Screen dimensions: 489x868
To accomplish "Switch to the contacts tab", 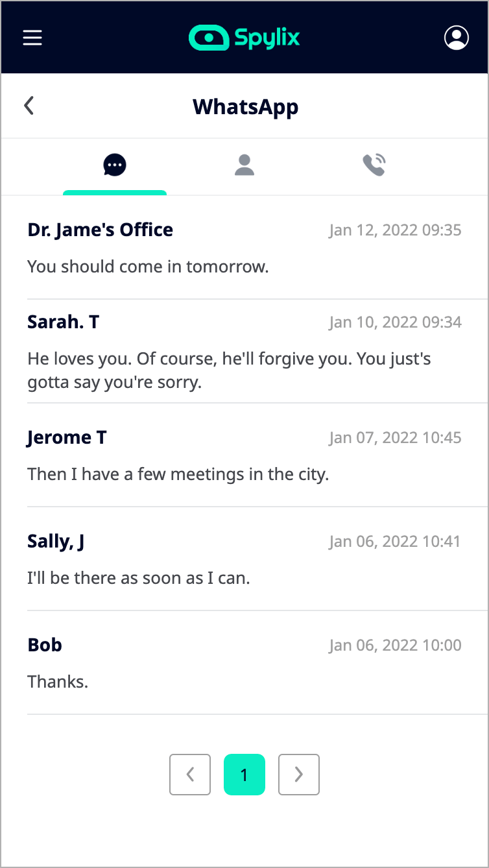I will click(x=244, y=165).
